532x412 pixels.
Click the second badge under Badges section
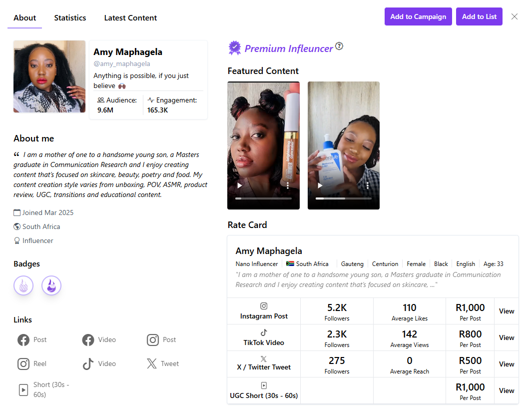(x=51, y=285)
